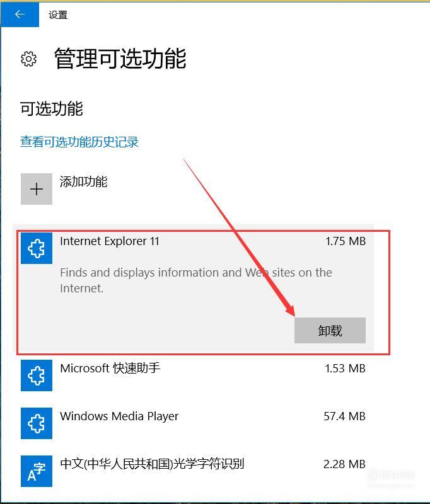Click the back arrow in title bar

point(20,14)
